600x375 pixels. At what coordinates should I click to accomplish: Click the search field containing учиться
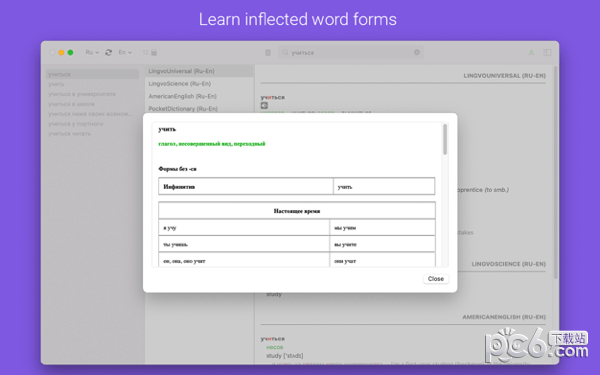pyautogui.click(x=350, y=52)
